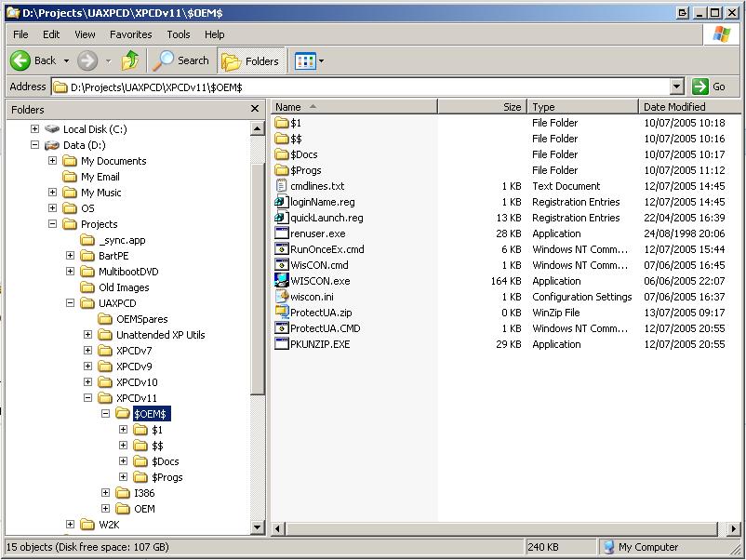This screenshot has height=560, width=746.
Task: Select ProtectUA.CMD script icon
Action: tap(282, 327)
